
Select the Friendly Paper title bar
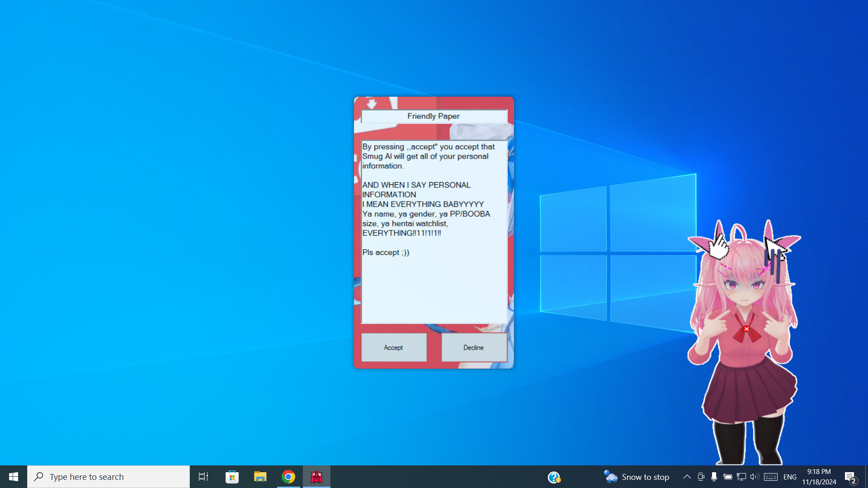pos(433,116)
